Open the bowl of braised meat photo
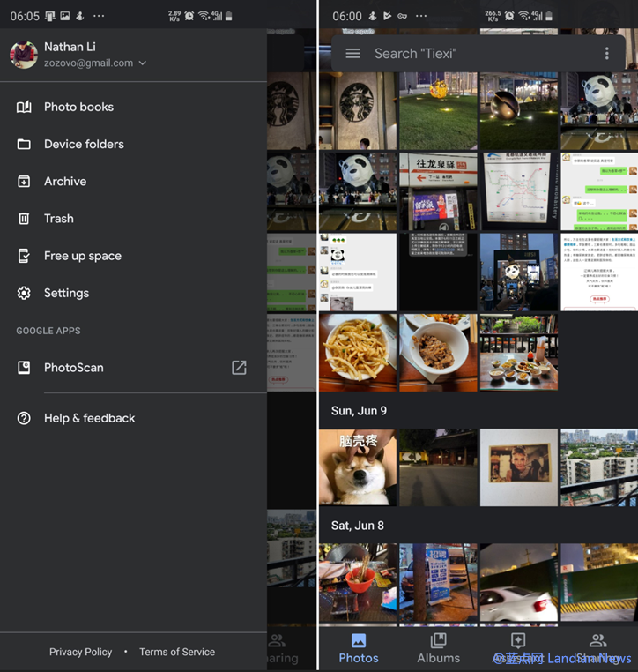638x672 pixels. coord(438,353)
